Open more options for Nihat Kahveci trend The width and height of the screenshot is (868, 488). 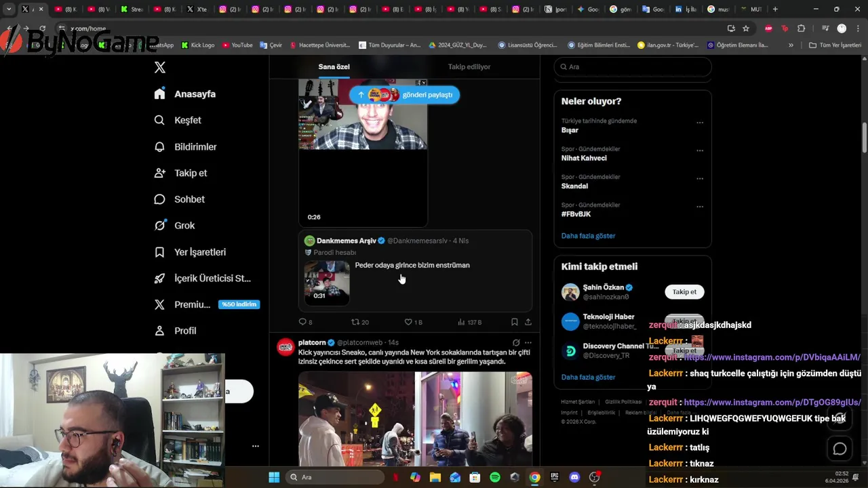(700, 150)
